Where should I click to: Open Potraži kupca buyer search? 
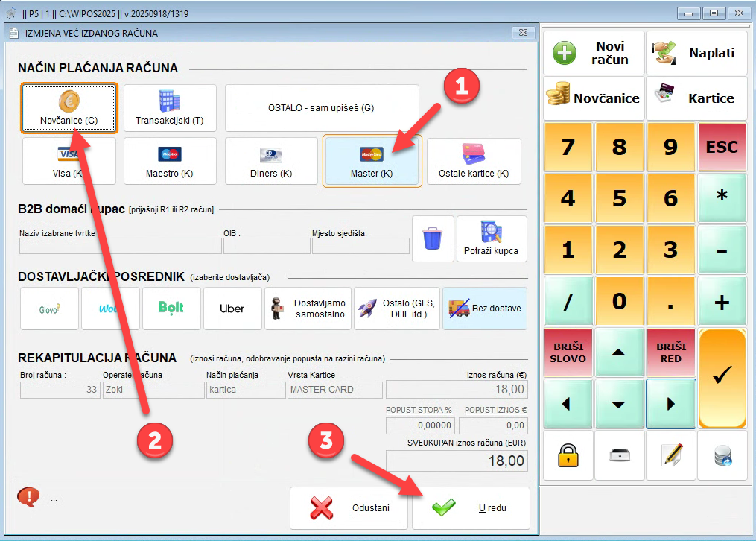point(492,239)
